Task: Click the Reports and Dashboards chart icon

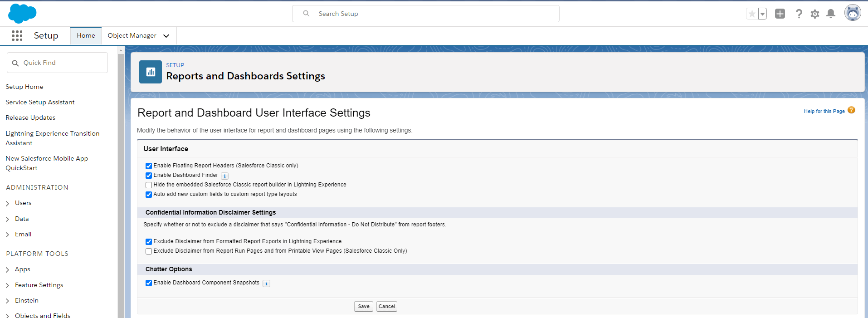Action: (151, 72)
